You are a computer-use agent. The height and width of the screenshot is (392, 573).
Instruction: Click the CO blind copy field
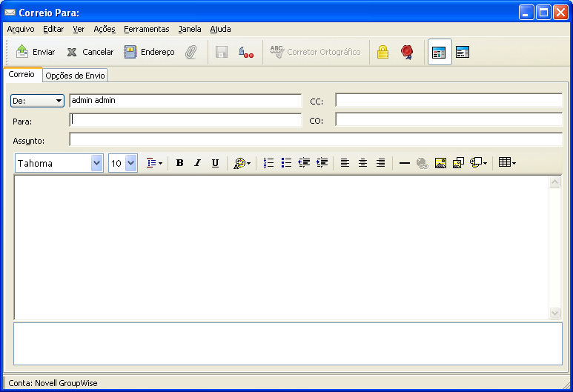(x=448, y=119)
